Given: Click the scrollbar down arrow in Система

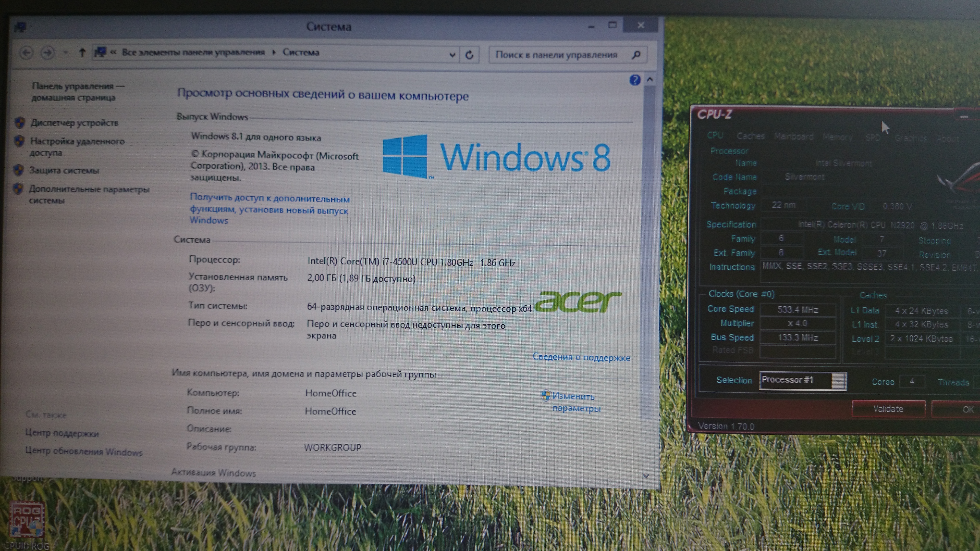Looking at the screenshot, I should tap(646, 475).
